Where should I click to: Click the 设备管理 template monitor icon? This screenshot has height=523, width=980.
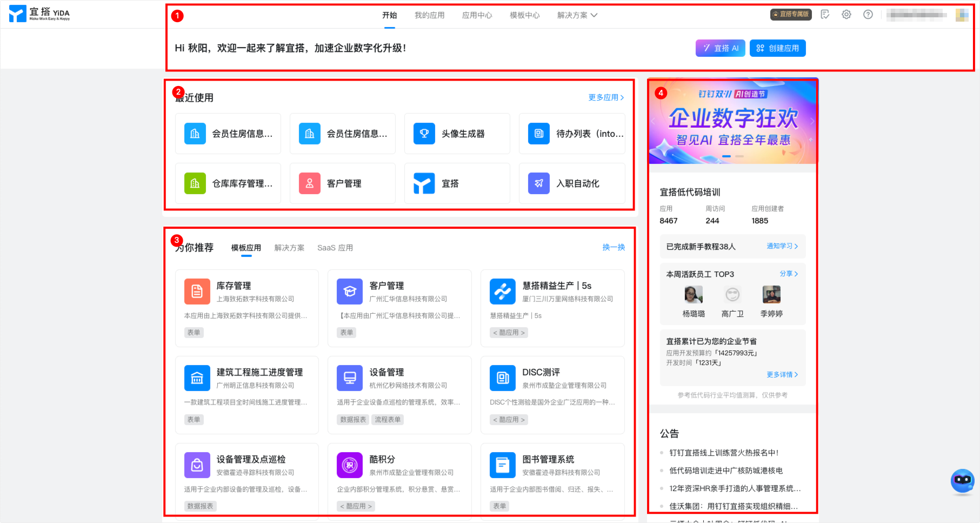(x=350, y=378)
